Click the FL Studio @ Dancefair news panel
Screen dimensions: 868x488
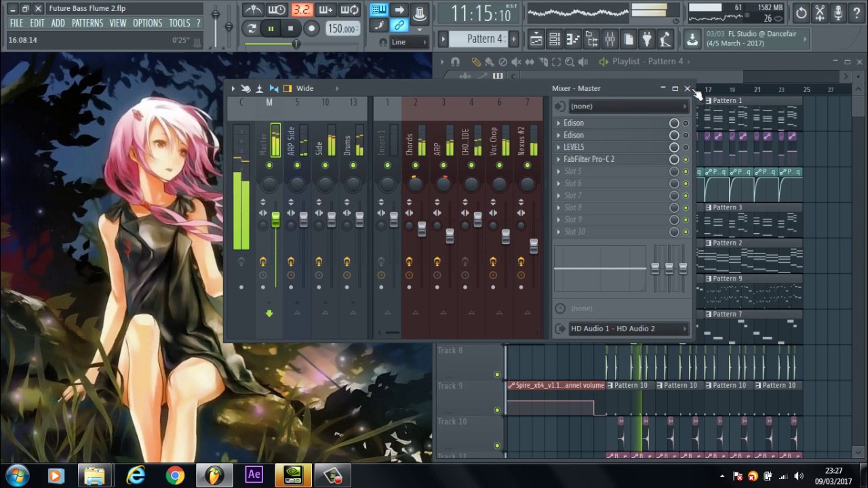click(756, 39)
